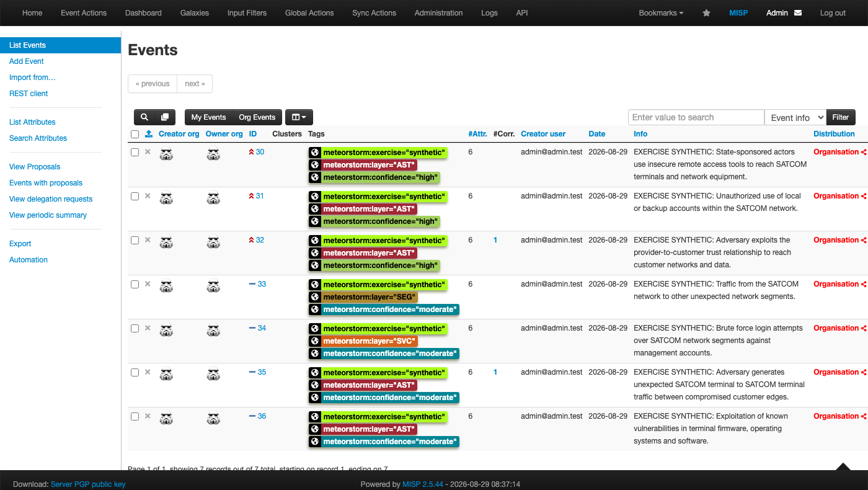This screenshot has width=868, height=490.
Task: Click Log out
Action: point(833,13)
